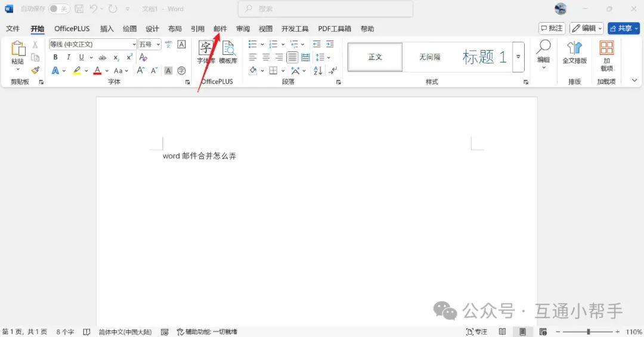Click the Shading paint bucket icon

[253, 71]
